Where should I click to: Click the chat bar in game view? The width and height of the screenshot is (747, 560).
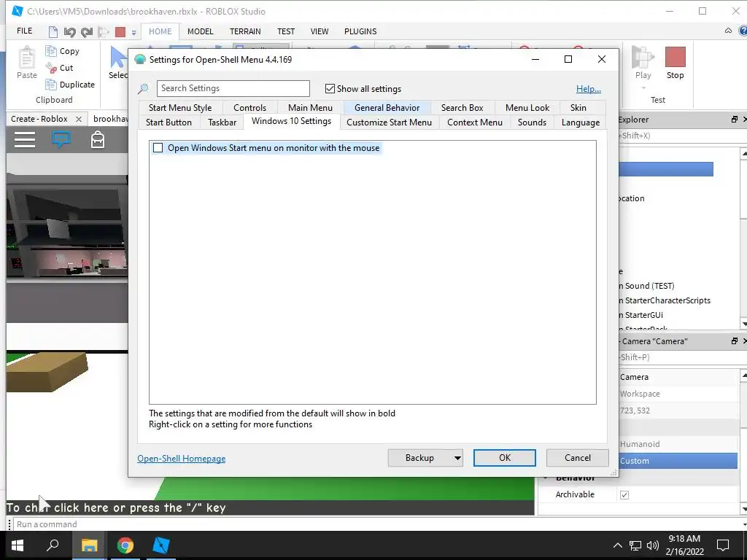270,507
